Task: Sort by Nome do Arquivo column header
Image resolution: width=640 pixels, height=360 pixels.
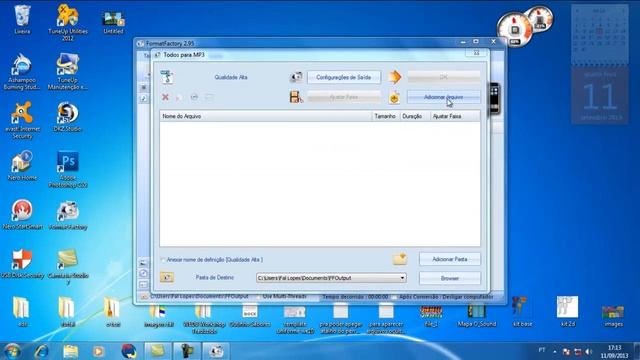Action: [266, 116]
